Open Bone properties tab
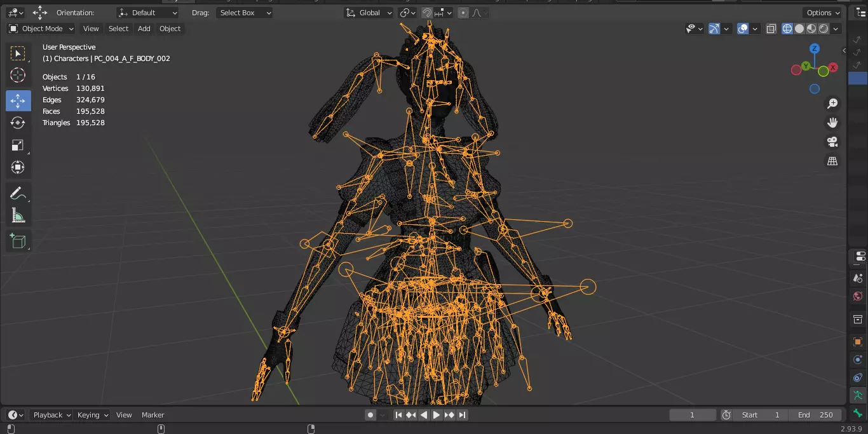The width and height of the screenshot is (868, 434). (858, 413)
